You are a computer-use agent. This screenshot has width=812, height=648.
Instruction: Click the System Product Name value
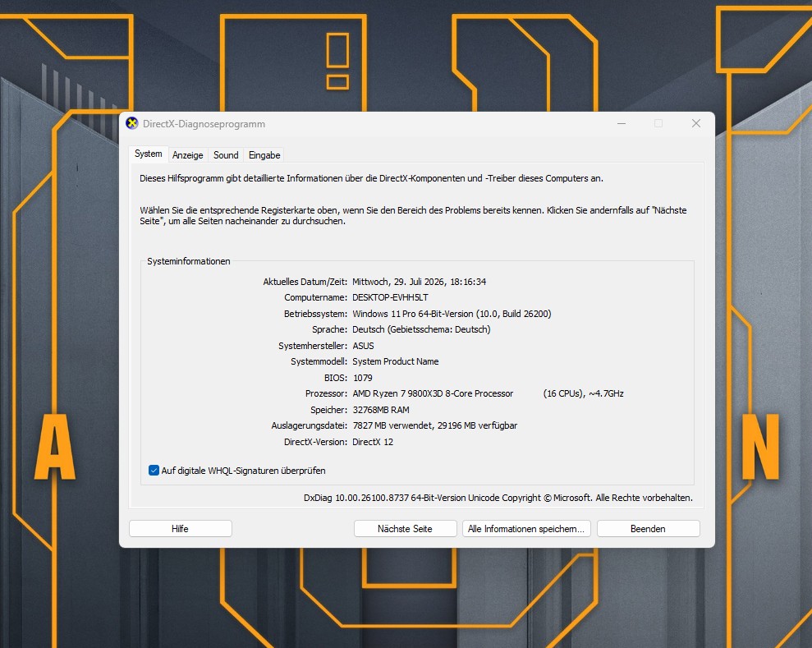395,361
